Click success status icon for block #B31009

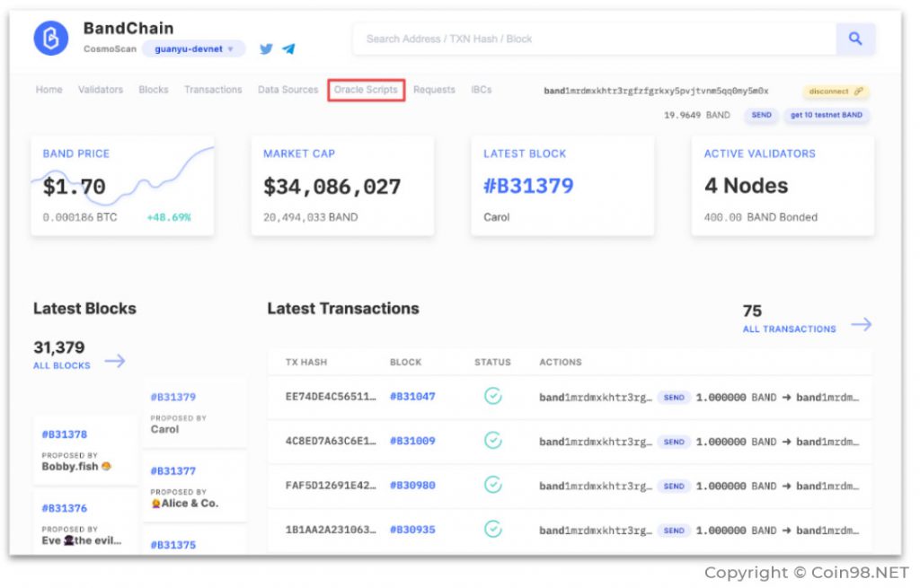click(x=493, y=440)
